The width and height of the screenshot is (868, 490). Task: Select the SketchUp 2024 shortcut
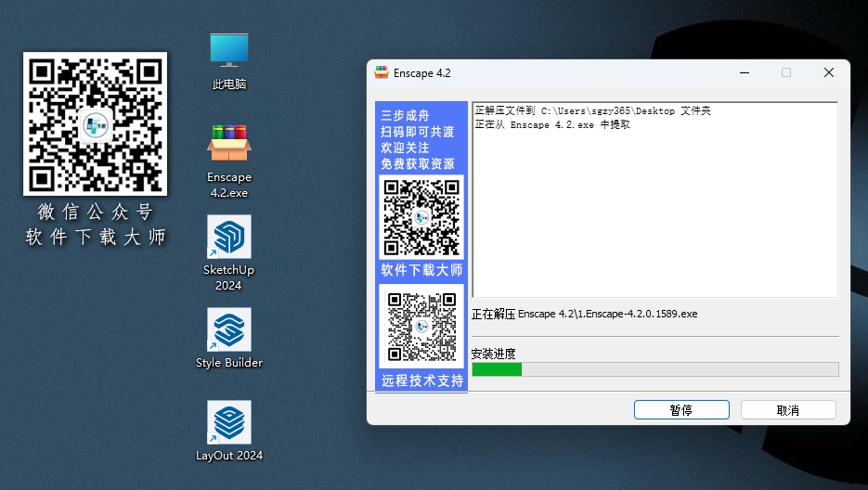[x=228, y=253]
